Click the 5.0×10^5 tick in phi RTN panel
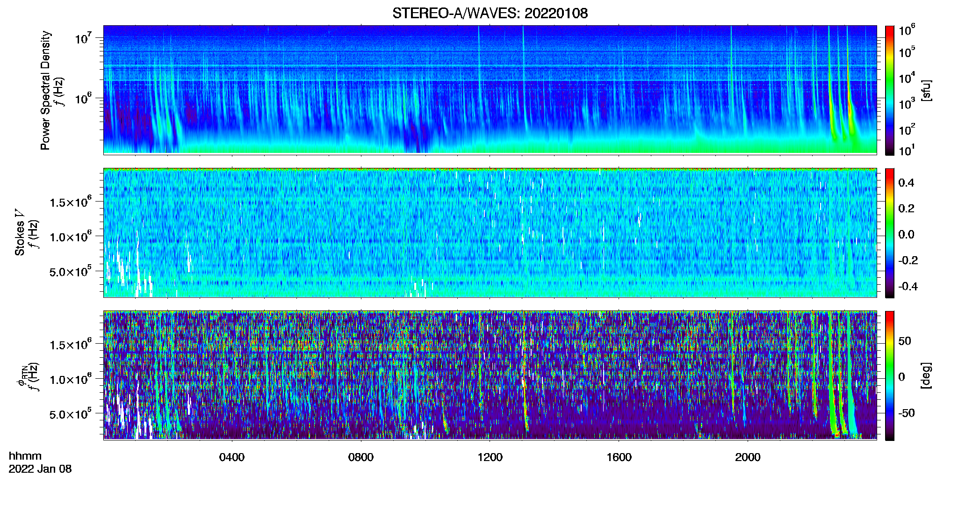 click(71, 414)
